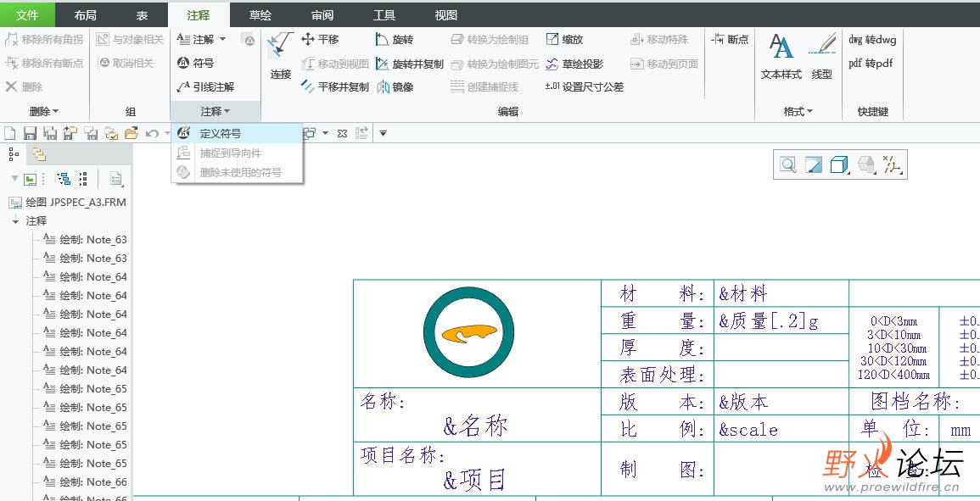
Task: Click the save icon in quick access toolbar
Action: pyautogui.click(x=30, y=133)
